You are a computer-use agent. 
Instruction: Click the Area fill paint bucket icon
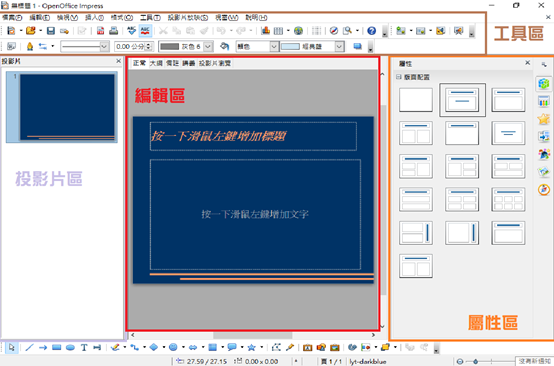click(x=224, y=46)
